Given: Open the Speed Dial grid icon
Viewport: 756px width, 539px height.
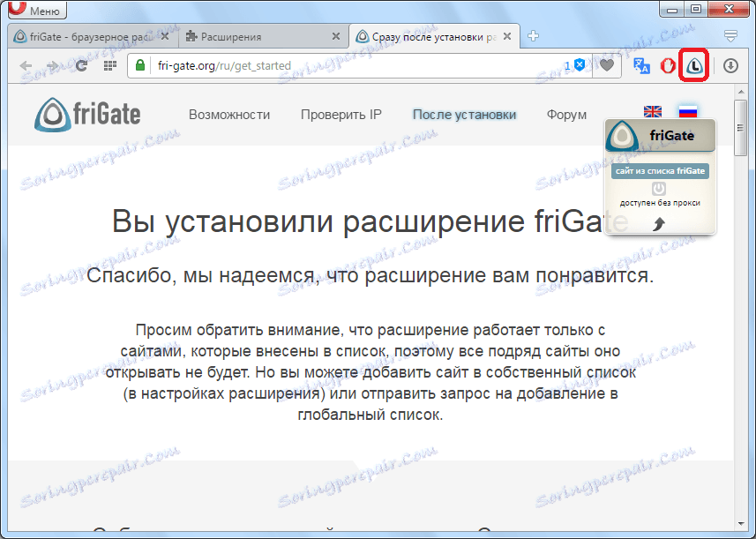Looking at the screenshot, I should (x=110, y=65).
